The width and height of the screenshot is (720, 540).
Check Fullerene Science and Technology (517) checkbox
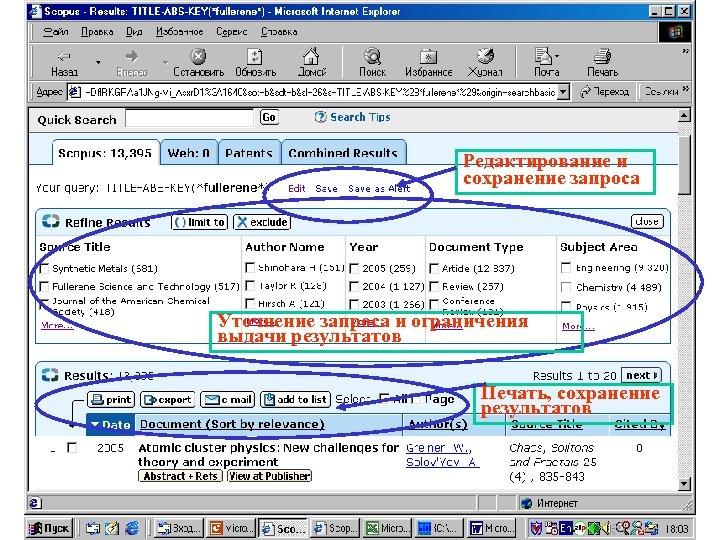point(45,287)
